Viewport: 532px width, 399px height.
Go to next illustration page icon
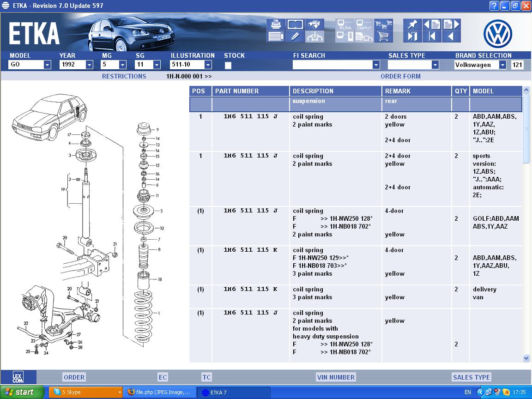click(x=452, y=24)
